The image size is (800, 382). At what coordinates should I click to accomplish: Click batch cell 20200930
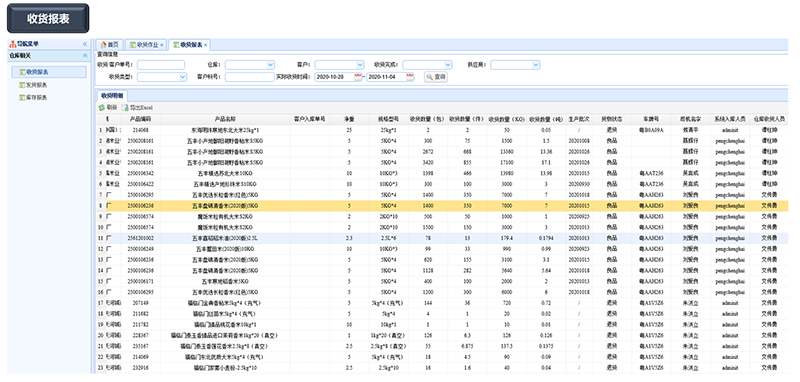pos(580,184)
